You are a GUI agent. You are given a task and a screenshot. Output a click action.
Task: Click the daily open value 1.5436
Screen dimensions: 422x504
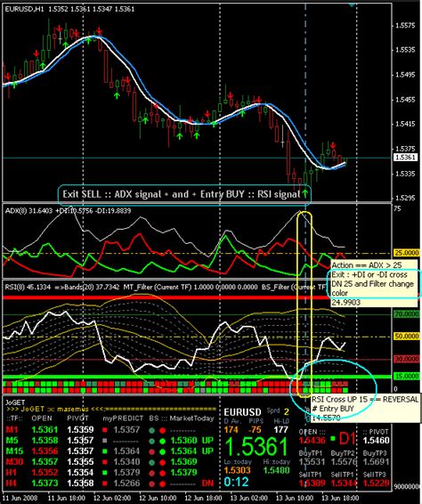point(312,440)
